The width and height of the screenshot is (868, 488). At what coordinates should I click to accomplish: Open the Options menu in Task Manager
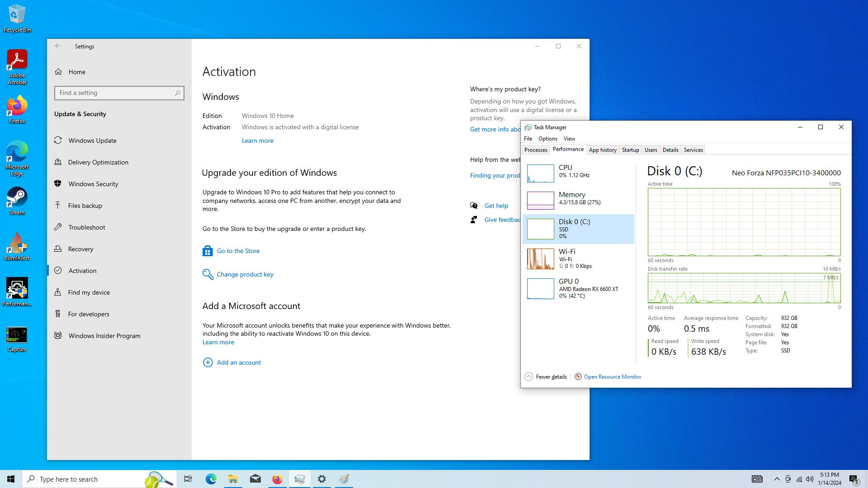click(547, 139)
